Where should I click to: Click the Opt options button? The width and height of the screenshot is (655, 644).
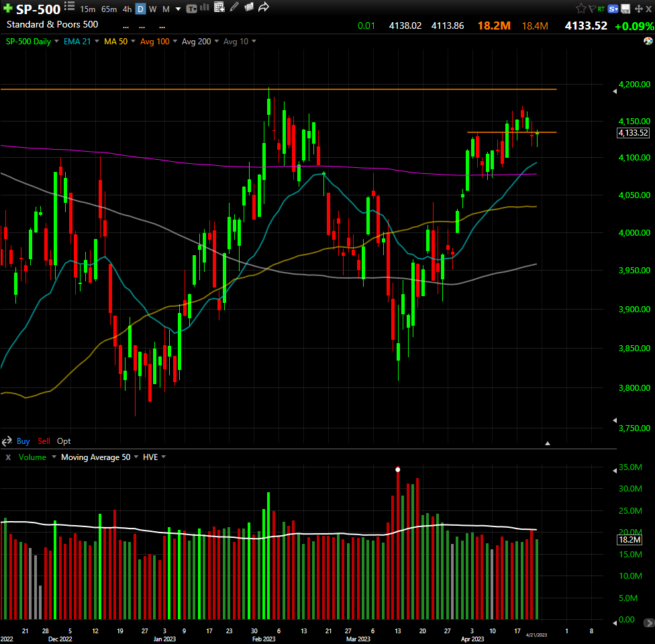64,441
